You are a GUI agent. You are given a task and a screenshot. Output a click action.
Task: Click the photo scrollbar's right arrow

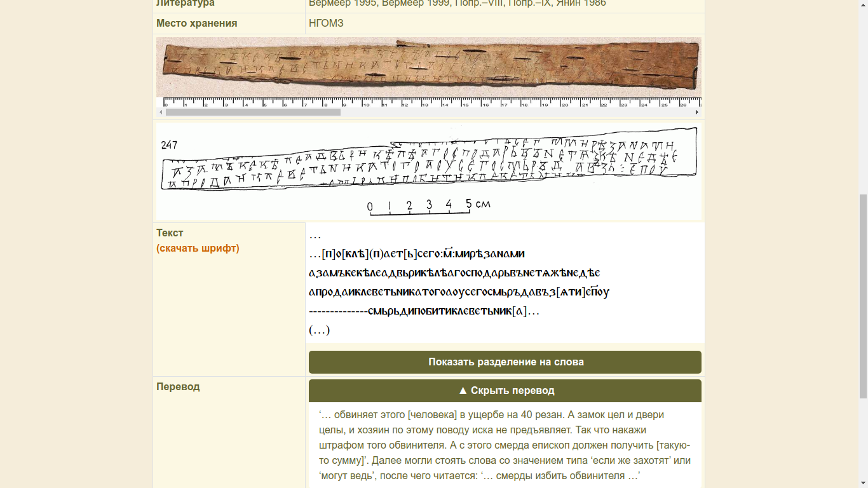tap(697, 112)
